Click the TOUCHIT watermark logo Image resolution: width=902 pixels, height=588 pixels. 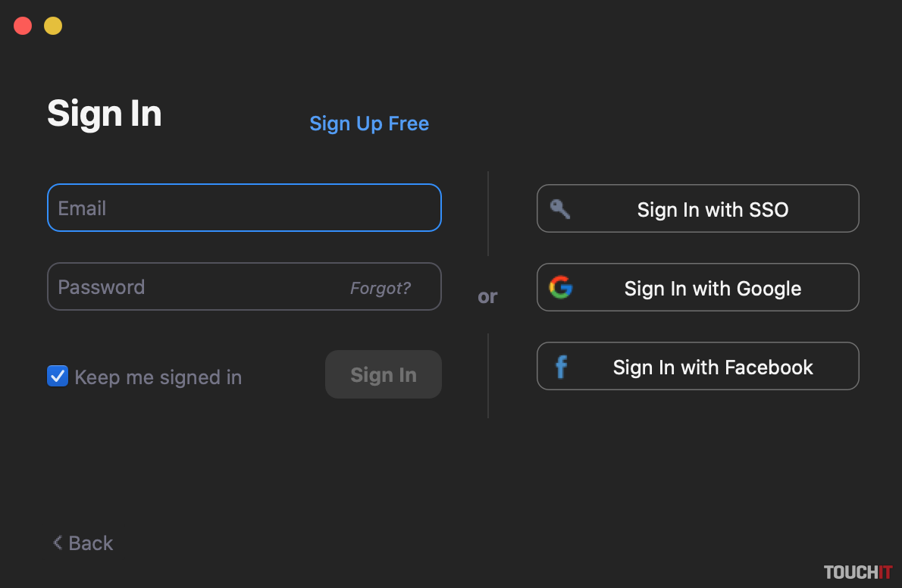coord(858,572)
